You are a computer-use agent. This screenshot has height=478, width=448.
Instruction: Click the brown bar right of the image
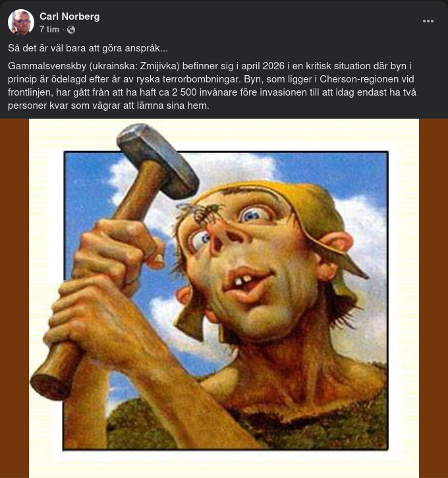[434, 297]
